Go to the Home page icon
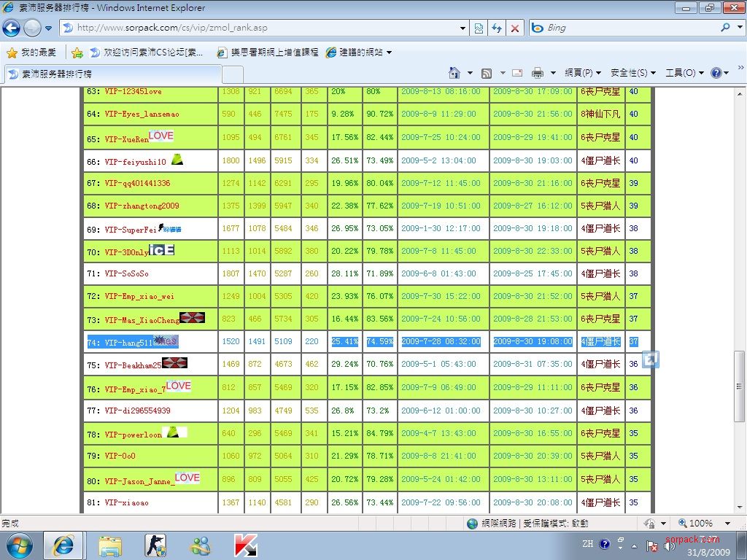747x560 pixels. click(x=454, y=73)
